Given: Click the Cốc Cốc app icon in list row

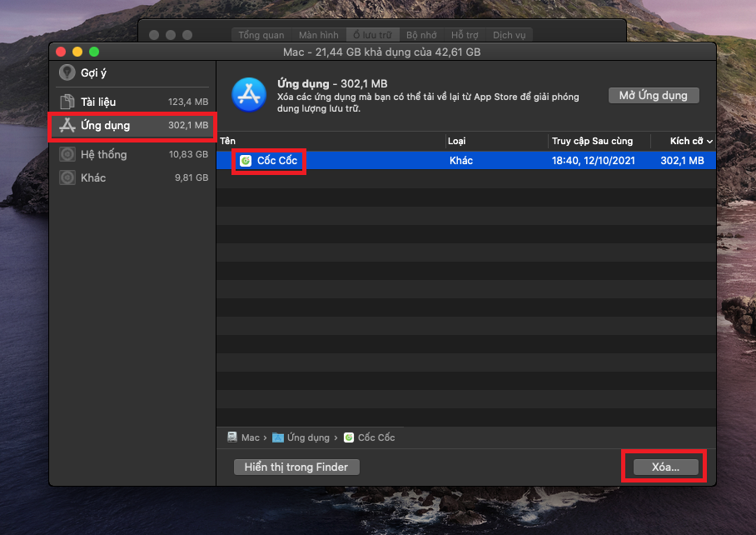Looking at the screenshot, I should click(246, 161).
